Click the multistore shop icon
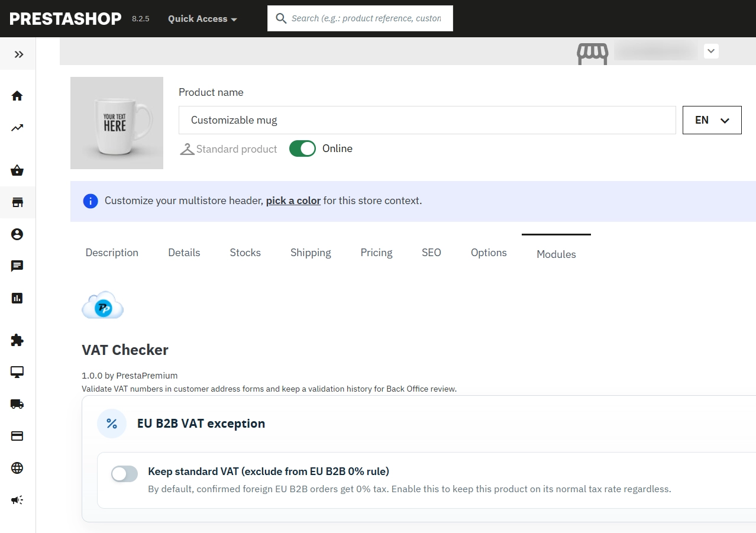 point(593,54)
